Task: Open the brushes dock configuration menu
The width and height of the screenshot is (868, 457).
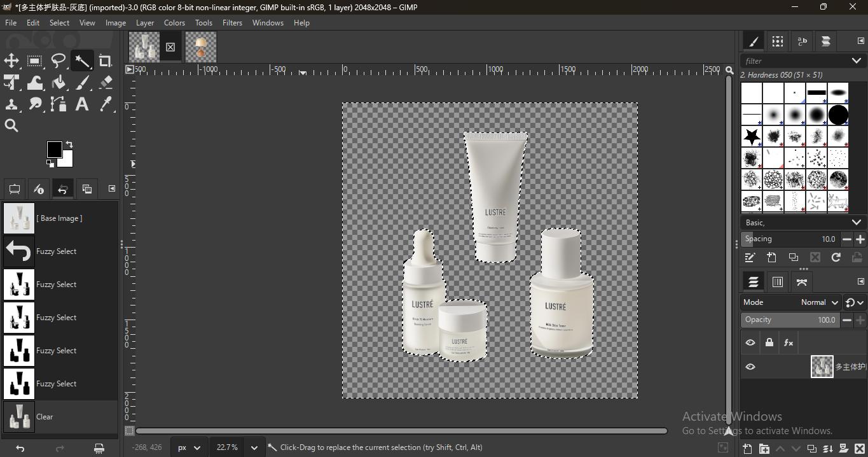Action: tap(860, 41)
